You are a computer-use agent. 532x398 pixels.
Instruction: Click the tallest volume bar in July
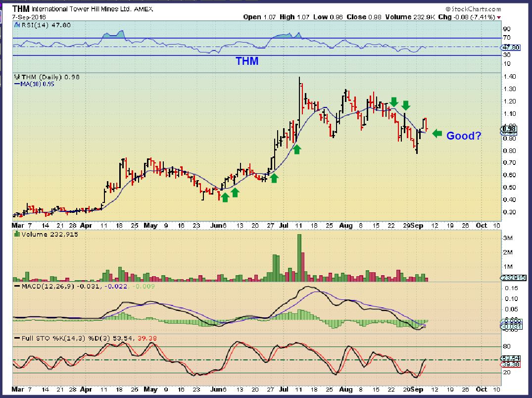(x=299, y=257)
